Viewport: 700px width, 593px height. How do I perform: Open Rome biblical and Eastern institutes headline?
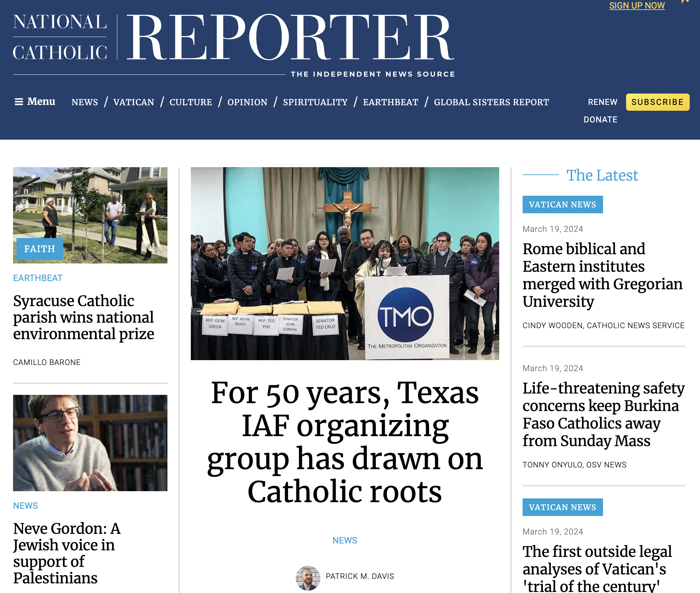(x=603, y=275)
